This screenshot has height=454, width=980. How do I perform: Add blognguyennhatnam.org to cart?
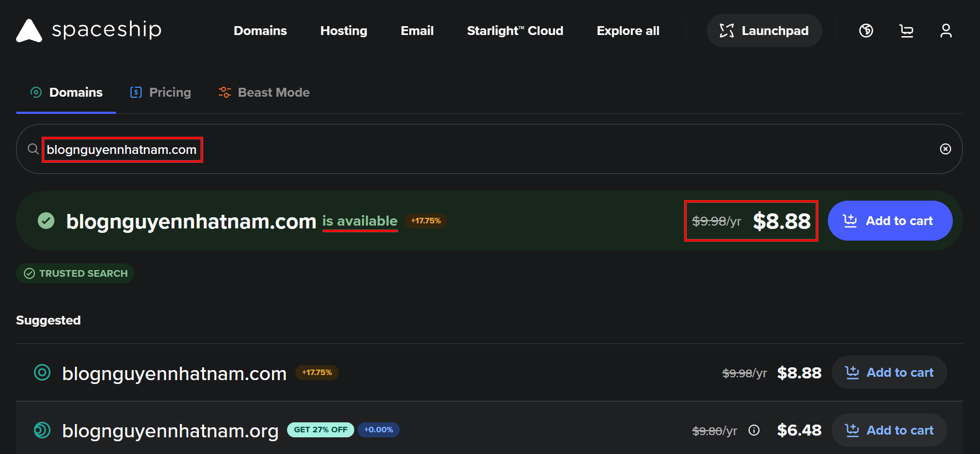click(889, 430)
